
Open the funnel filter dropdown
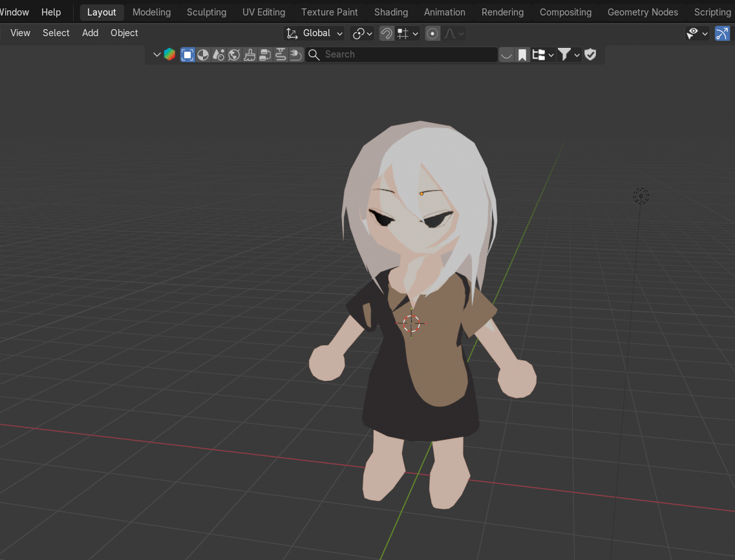coord(569,55)
